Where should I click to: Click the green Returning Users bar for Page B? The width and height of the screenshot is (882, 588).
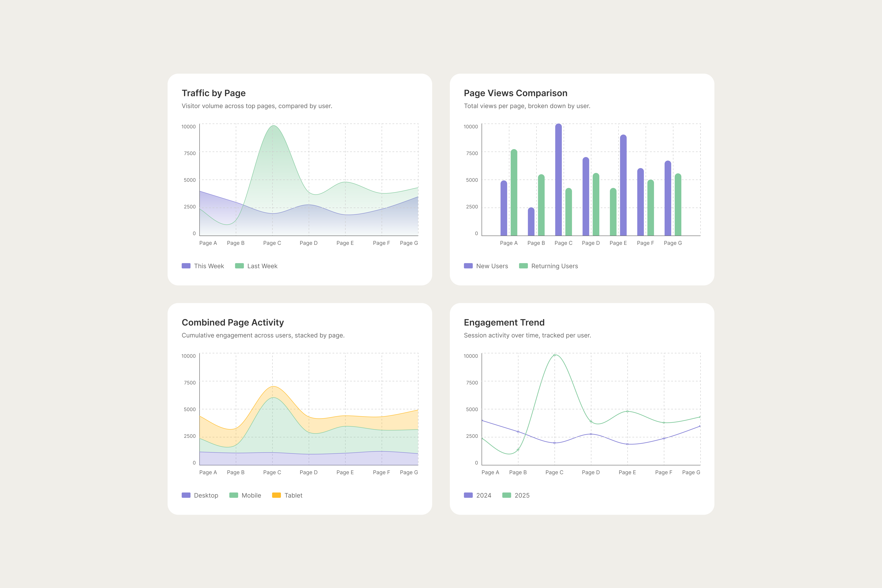pos(541,205)
